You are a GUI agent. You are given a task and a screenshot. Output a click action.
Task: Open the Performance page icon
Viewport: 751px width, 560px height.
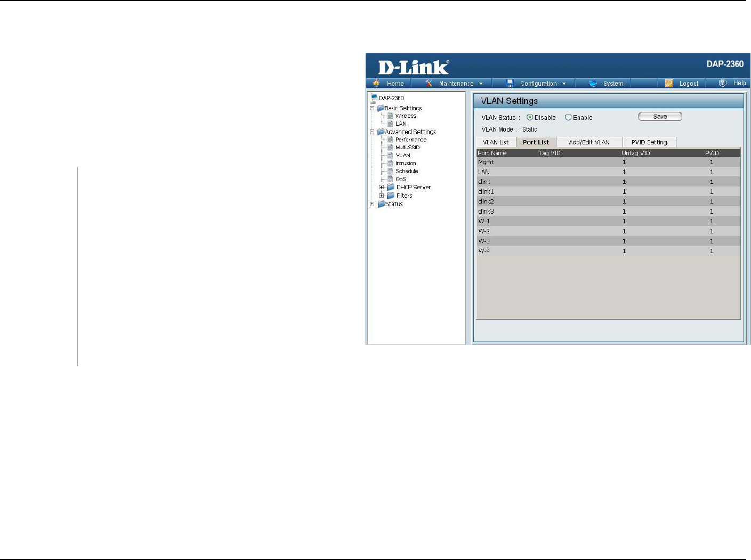tap(390, 140)
